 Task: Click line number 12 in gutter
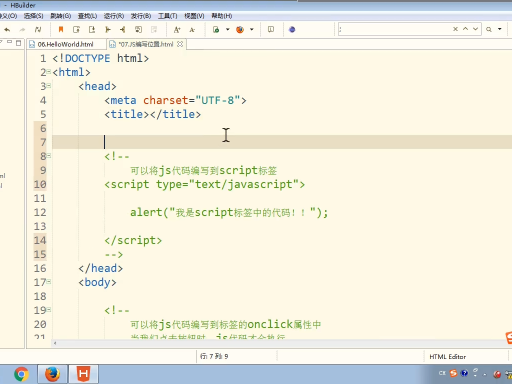40,212
